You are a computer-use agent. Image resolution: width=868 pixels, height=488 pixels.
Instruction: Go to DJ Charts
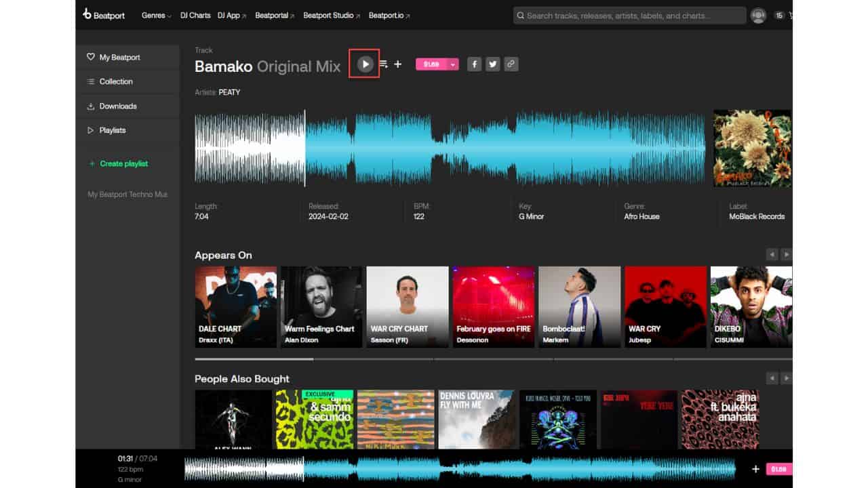click(195, 15)
